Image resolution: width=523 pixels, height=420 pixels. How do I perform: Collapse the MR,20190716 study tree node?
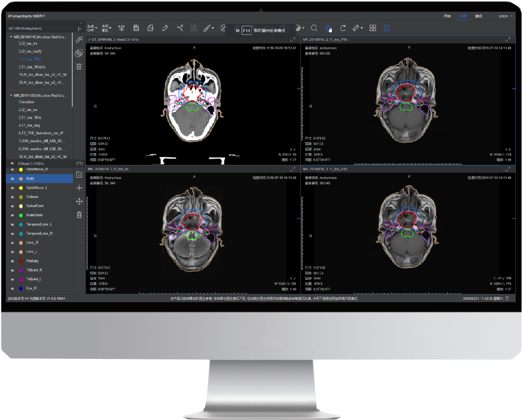coord(11,37)
